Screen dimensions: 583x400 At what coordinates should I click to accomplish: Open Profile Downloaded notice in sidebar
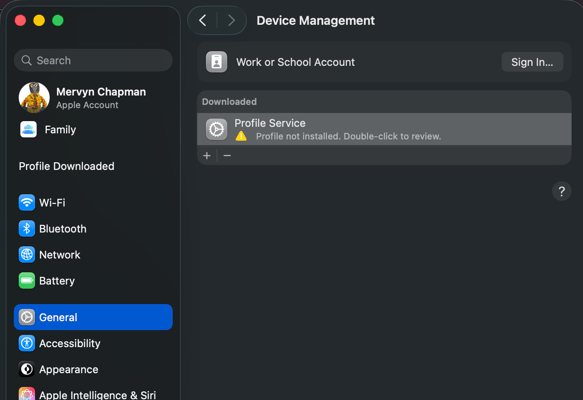click(x=67, y=166)
